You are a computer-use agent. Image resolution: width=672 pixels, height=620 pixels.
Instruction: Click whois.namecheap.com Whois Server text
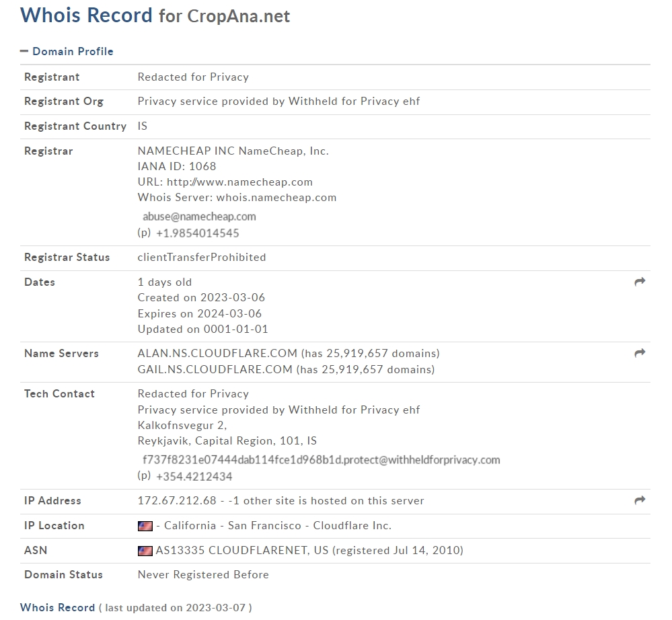click(x=276, y=198)
